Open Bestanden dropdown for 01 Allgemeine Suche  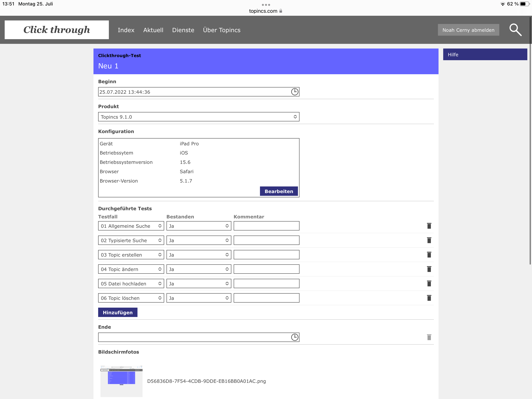pyautogui.click(x=198, y=226)
